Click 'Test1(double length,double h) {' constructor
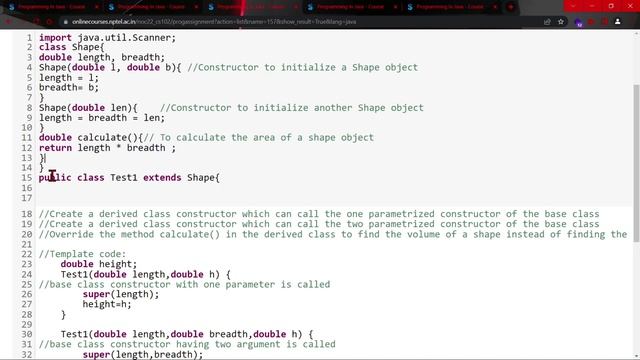 pyautogui.click(x=146, y=274)
